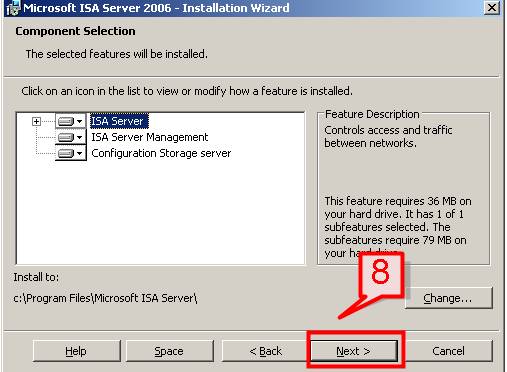Screen dimensions: 507x372
Task: Open the Configuration Storage server install dropdown
Action: coord(70,153)
